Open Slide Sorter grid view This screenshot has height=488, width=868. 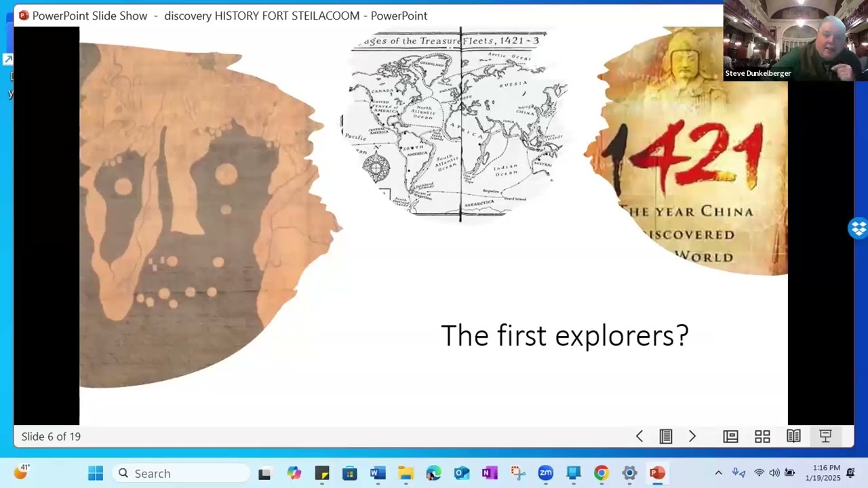[762, 436]
